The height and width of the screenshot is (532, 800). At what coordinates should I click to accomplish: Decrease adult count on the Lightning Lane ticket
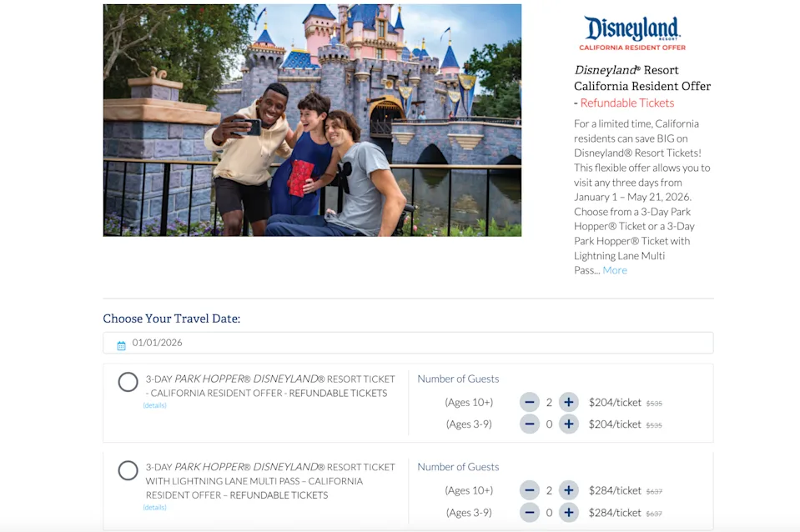point(530,490)
